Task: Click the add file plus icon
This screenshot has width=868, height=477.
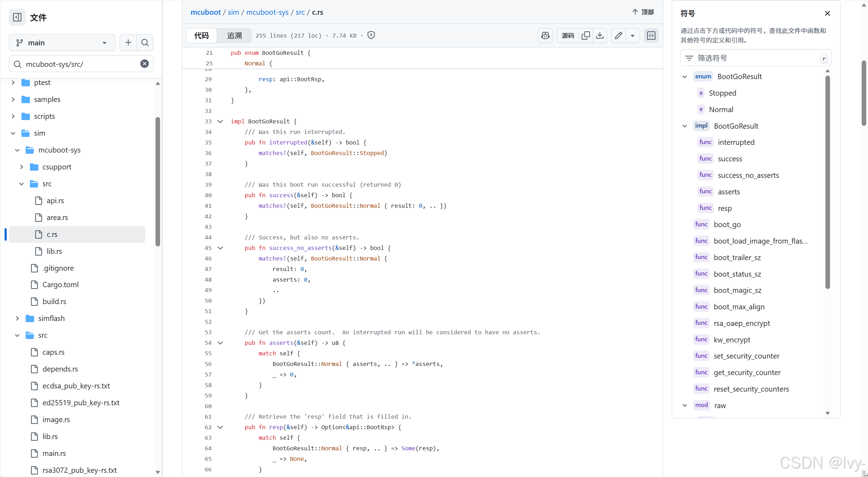Action: pyautogui.click(x=128, y=43)
